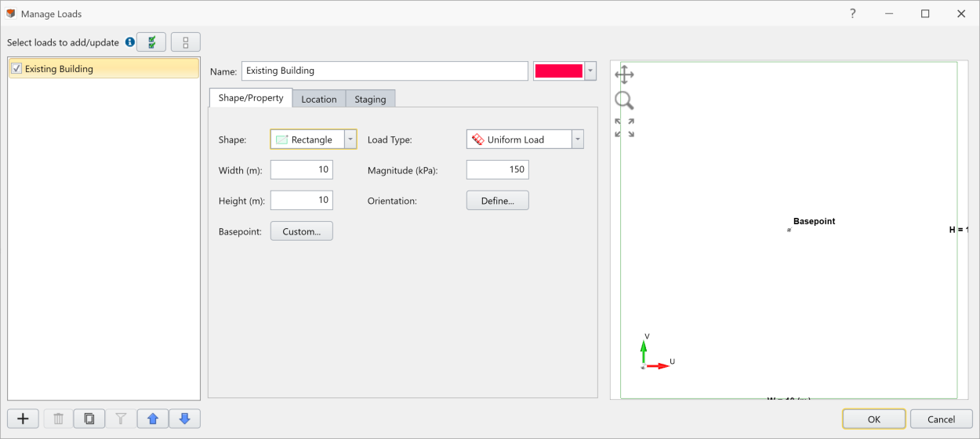Switch to the Shape/Property tab
Viewport: 980px width, 439px height.
pyautogui.click(x=251, y=98)
